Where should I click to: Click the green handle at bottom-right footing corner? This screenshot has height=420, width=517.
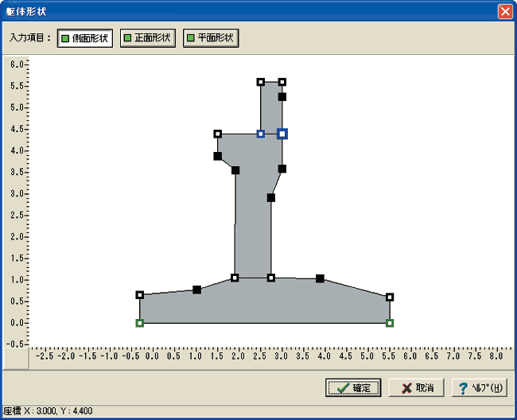click(390, 323)
